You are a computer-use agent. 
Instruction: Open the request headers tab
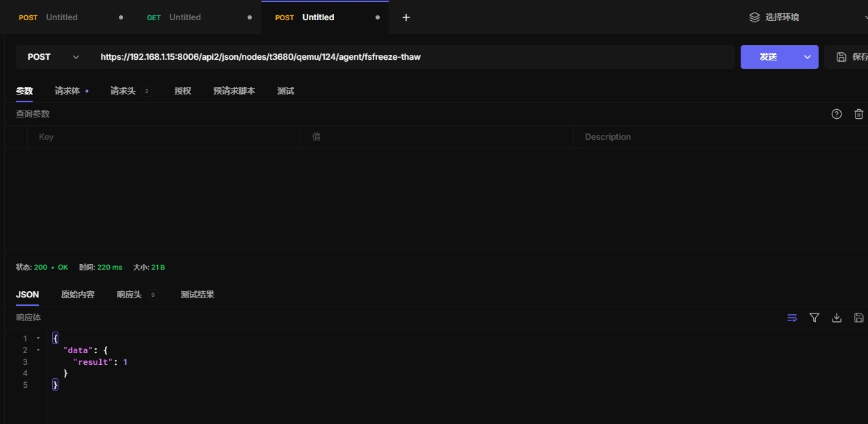click(123, 91)
